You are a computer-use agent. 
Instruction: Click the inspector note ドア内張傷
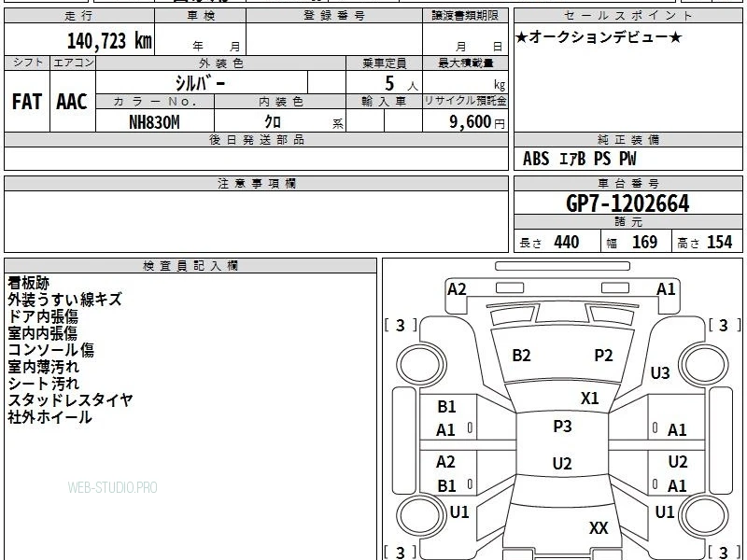(x=43, y=316)
